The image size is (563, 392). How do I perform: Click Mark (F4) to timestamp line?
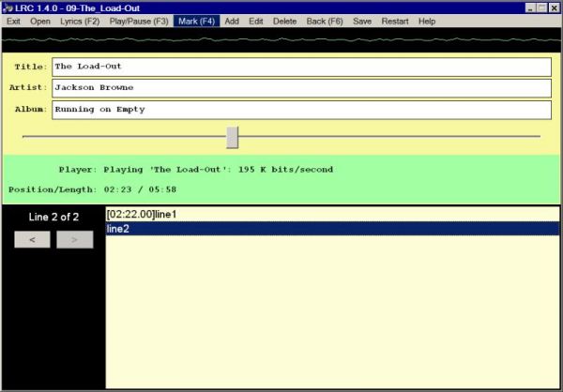[x=196, y=22]
